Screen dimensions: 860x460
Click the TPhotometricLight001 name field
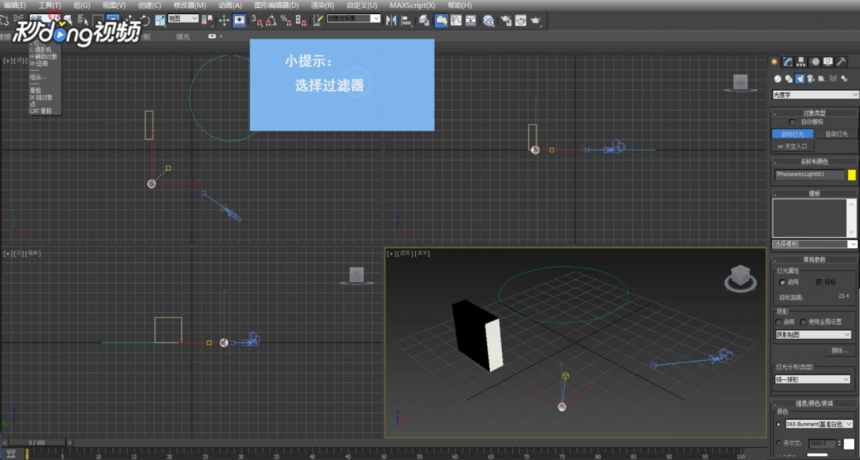[810, 175]
